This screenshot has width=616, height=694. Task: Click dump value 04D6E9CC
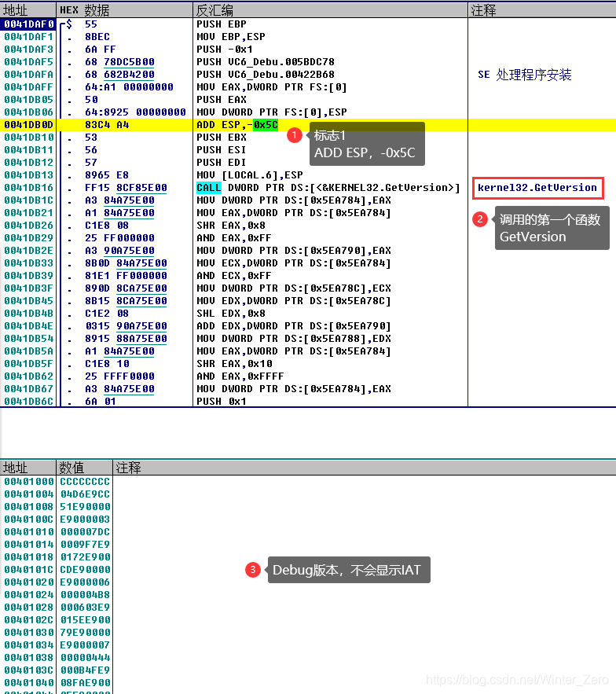[85, 494]
